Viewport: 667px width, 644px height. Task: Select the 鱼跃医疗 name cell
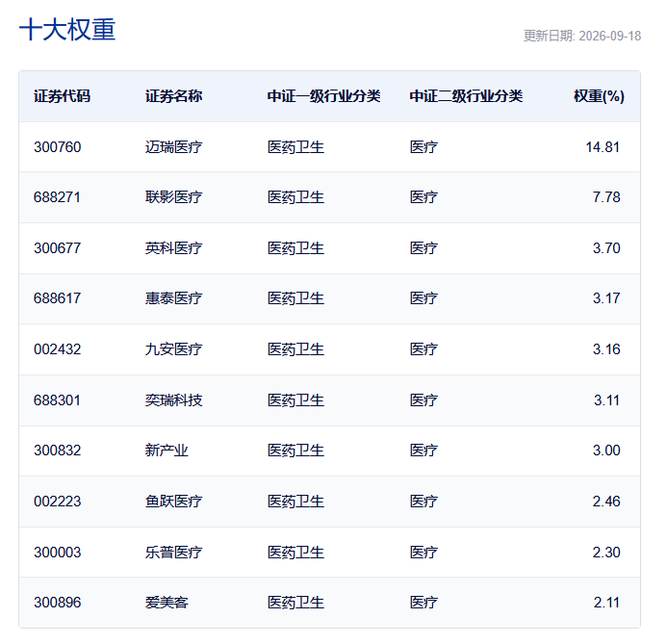point(173,502)
